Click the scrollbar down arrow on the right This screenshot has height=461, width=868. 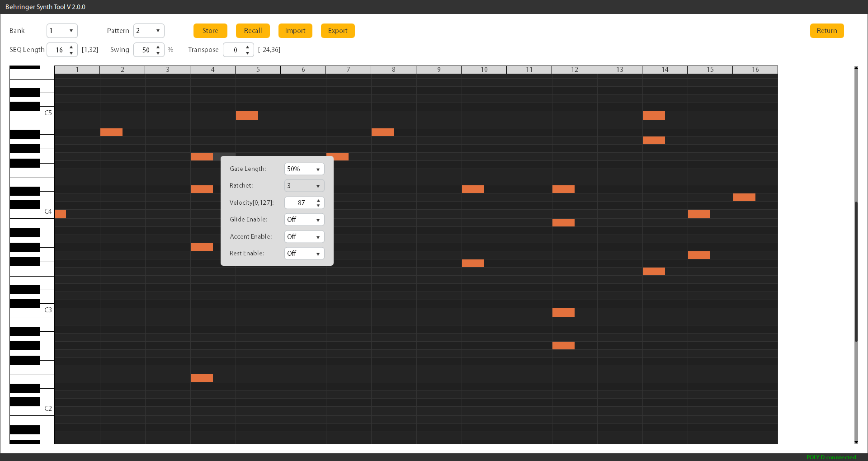pos(855,442)
